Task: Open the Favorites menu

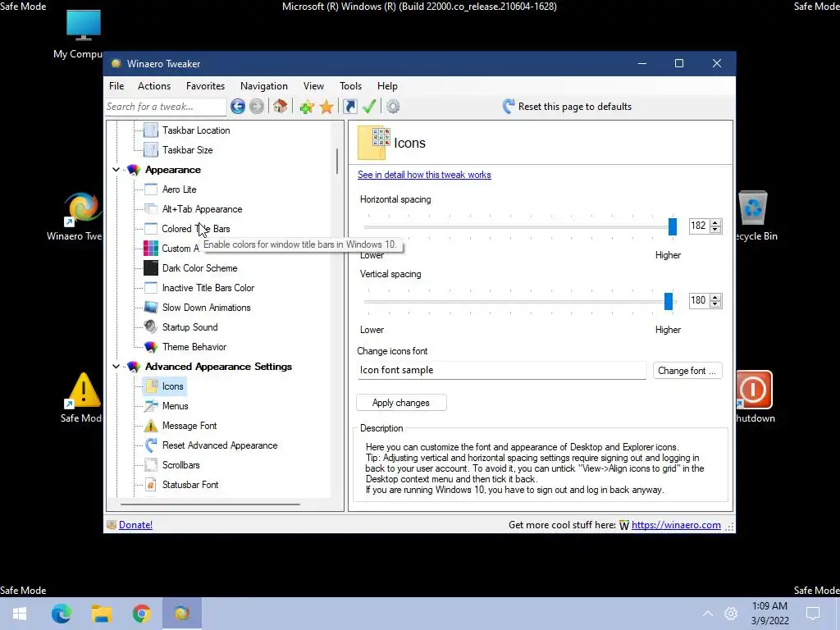Action: (x=205, y=86)
